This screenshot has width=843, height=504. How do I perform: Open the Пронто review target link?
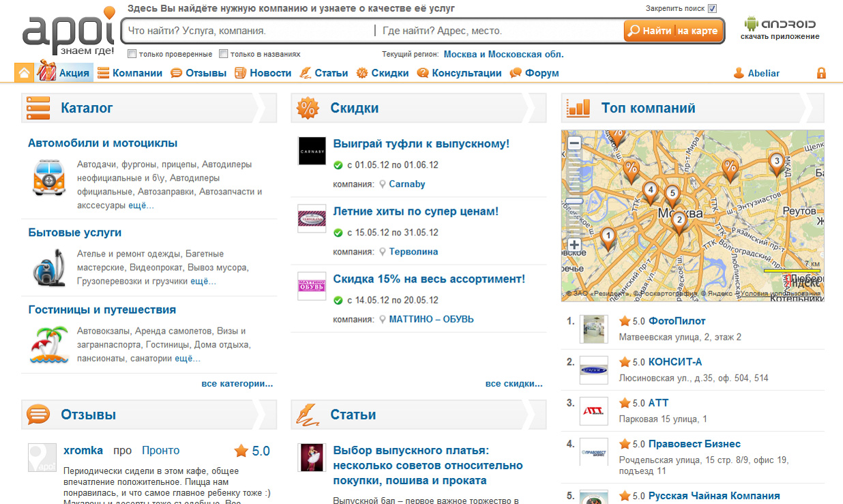point(160,451)
